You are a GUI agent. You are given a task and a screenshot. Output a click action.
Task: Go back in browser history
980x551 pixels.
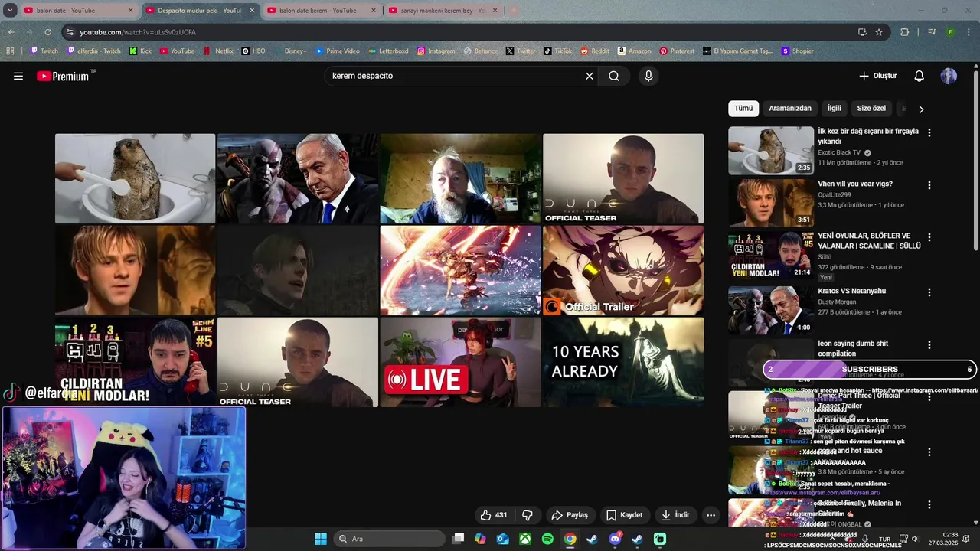pos(11,32)
